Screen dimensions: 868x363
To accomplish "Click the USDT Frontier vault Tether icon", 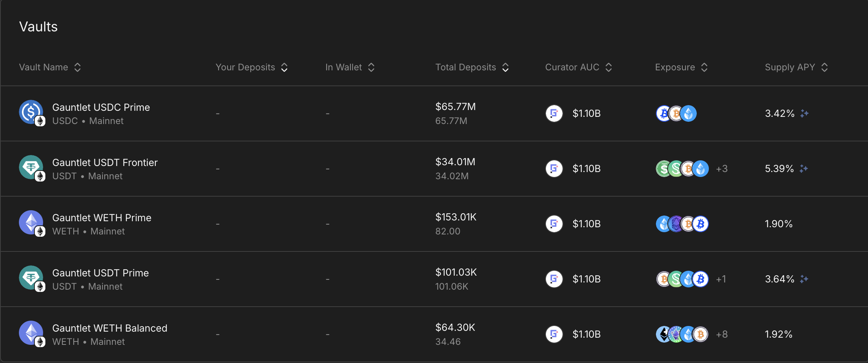I will [x=31, y=167].
